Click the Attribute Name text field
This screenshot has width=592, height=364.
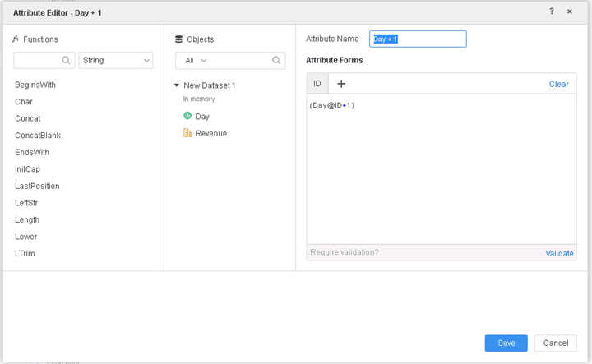click(x=418, y=39)
